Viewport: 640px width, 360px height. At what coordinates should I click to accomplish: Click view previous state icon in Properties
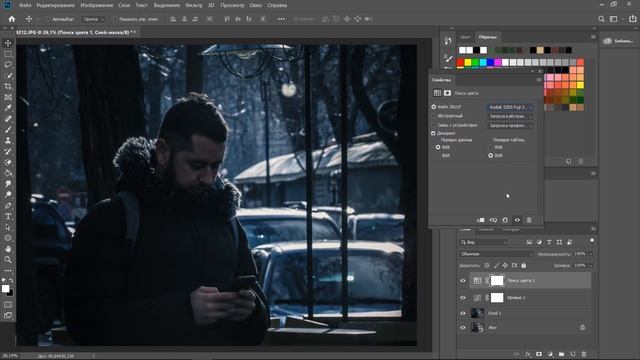tap(493, 220)
